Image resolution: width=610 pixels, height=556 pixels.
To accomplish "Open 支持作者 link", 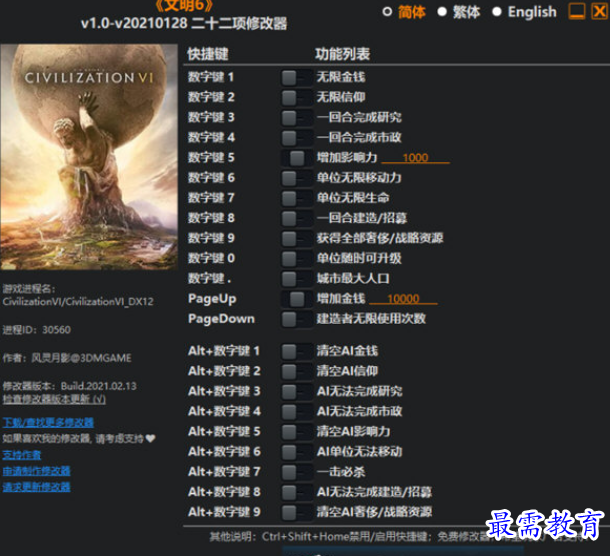I will 22,454.
